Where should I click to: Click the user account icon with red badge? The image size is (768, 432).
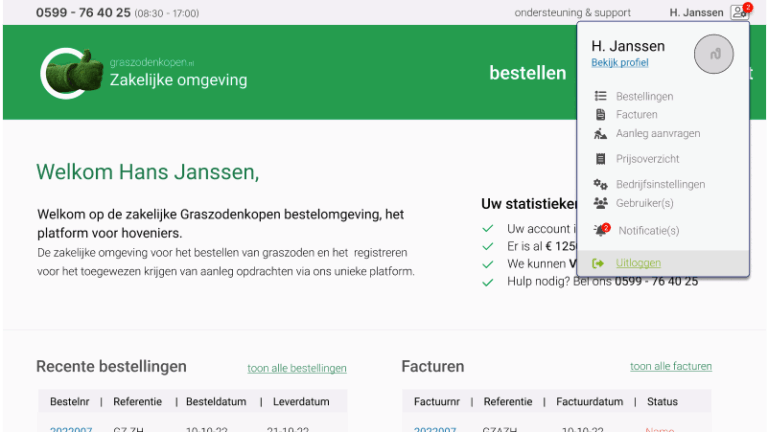[740, 11]
